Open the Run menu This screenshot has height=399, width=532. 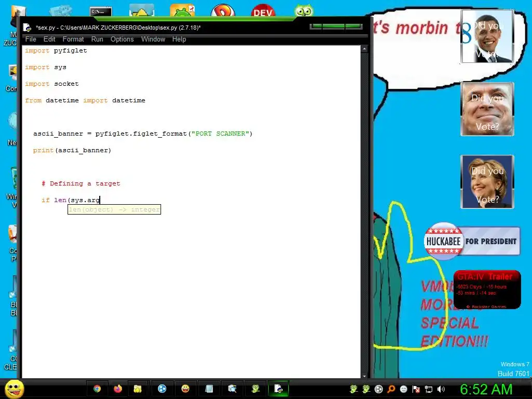coord(97,39)
